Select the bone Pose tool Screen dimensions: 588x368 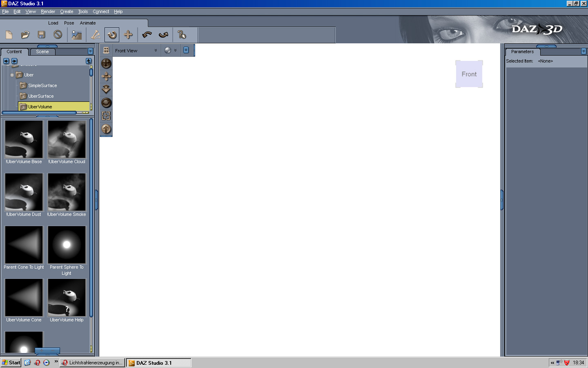pyautogui.click(x=95, y=35)
